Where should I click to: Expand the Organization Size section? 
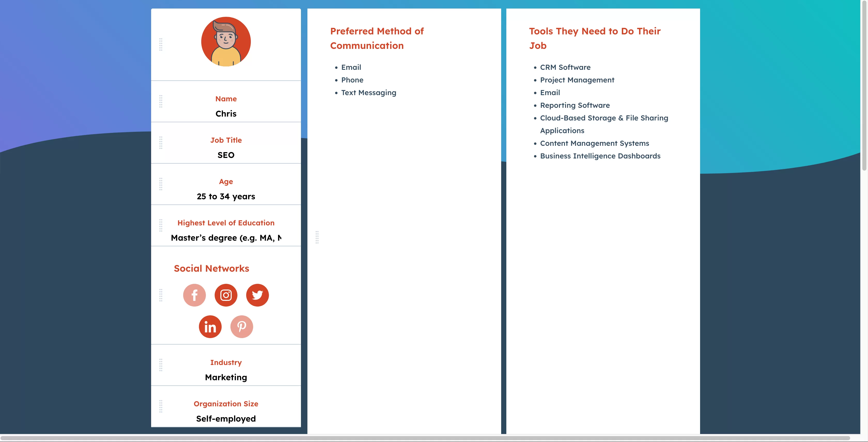[x=225, y=404]
